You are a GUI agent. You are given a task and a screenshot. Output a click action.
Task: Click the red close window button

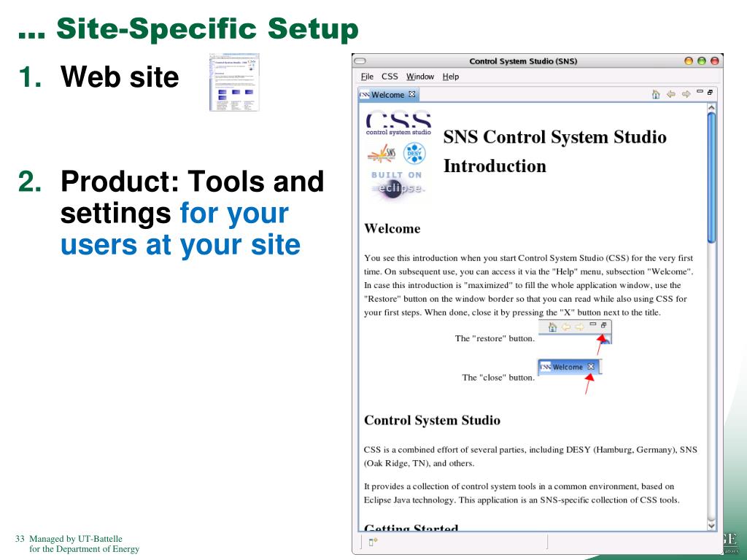pyautogui.click(x=714, y=61)
